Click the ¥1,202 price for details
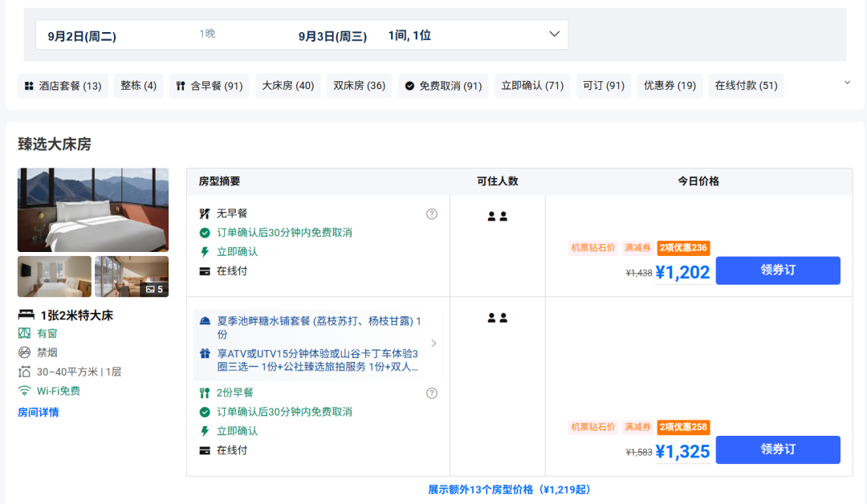 point(682,272)
